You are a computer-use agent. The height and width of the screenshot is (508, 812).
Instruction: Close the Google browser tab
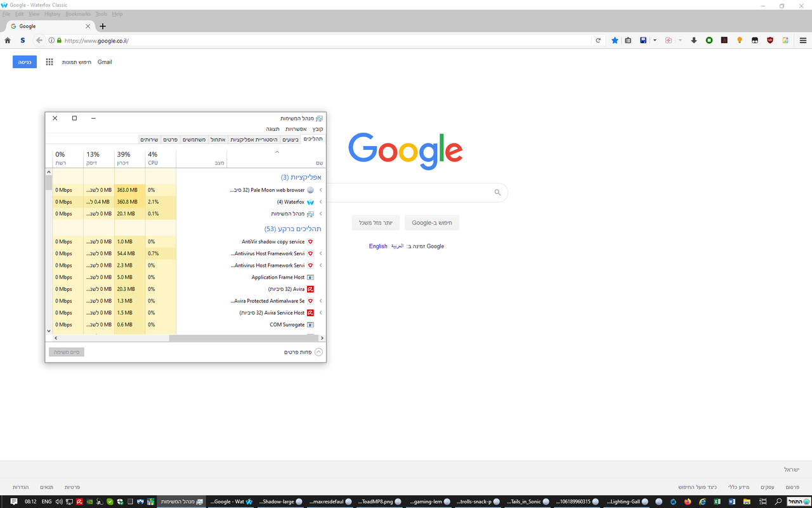point(88,26)
